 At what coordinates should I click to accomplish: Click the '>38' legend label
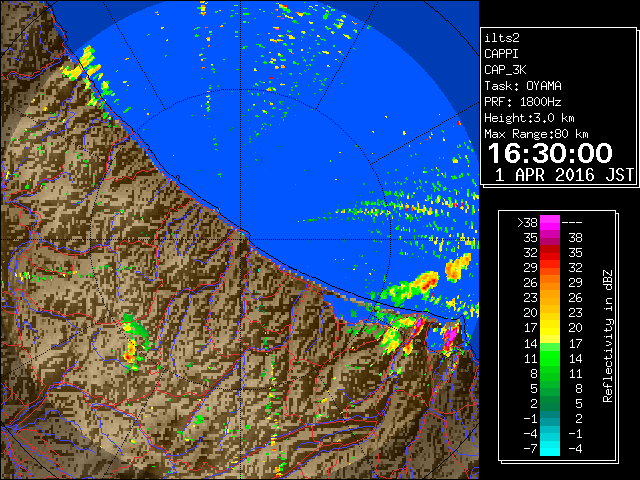[x=527, y=223]
